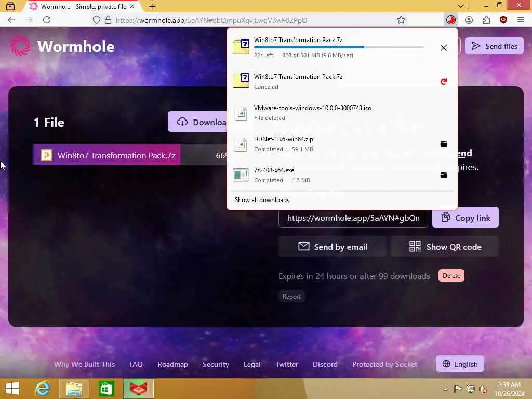This screenshot has height=399, width=532.
Task: Click the Action Center flag icon
Action: tap(458, 389)
